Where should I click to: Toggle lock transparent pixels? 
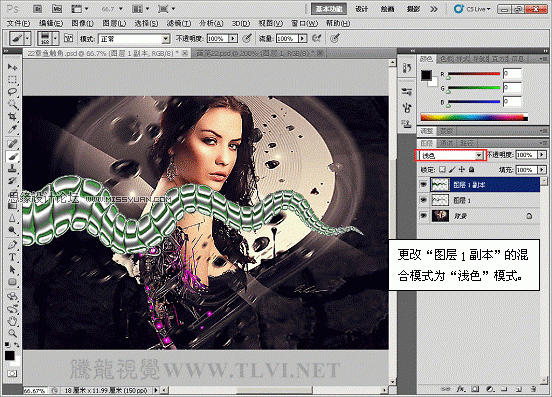442,170
